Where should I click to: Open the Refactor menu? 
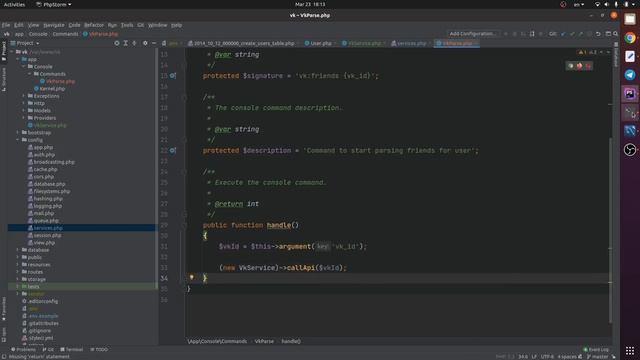[x=94, y=25]
